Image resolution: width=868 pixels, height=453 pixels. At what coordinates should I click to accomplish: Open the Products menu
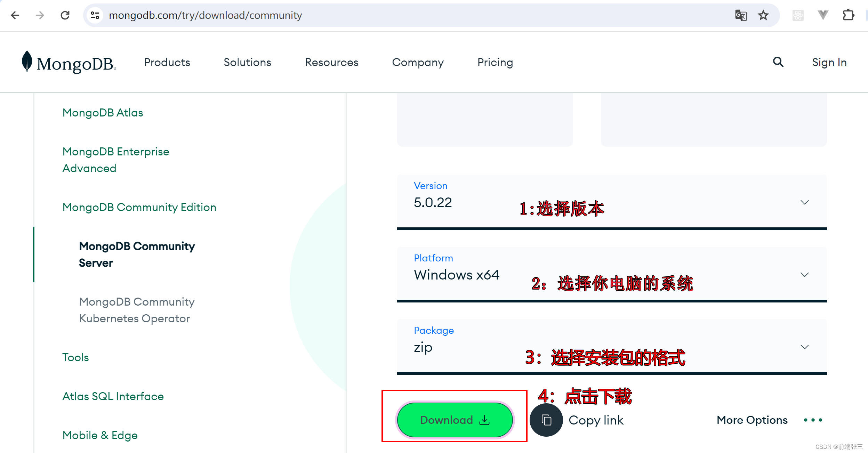click(167, 62)
